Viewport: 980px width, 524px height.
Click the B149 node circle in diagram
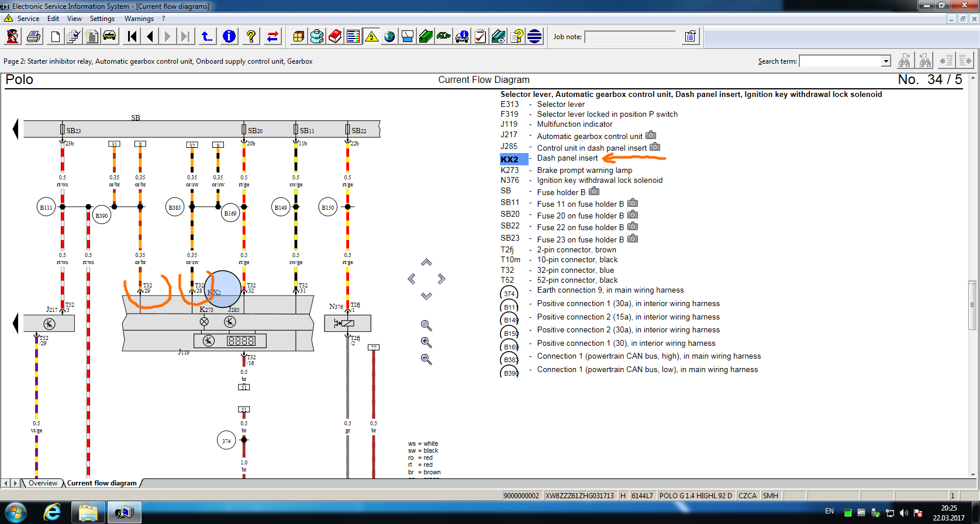(x=281, y=207)
